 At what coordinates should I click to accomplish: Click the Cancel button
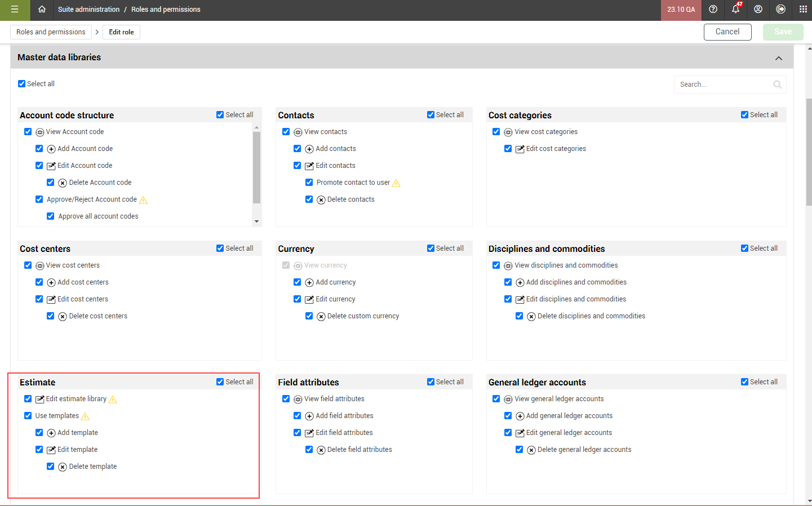[727, 32]
